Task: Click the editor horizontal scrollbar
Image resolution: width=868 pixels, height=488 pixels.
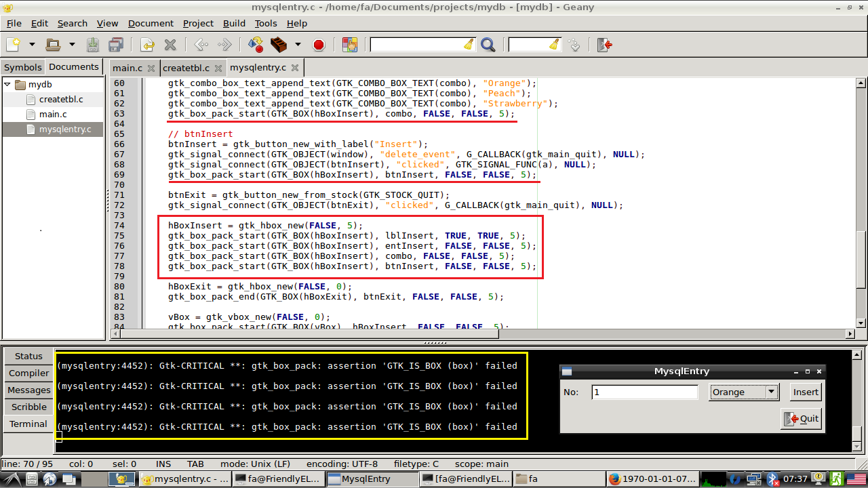Action: coord(482,333)
